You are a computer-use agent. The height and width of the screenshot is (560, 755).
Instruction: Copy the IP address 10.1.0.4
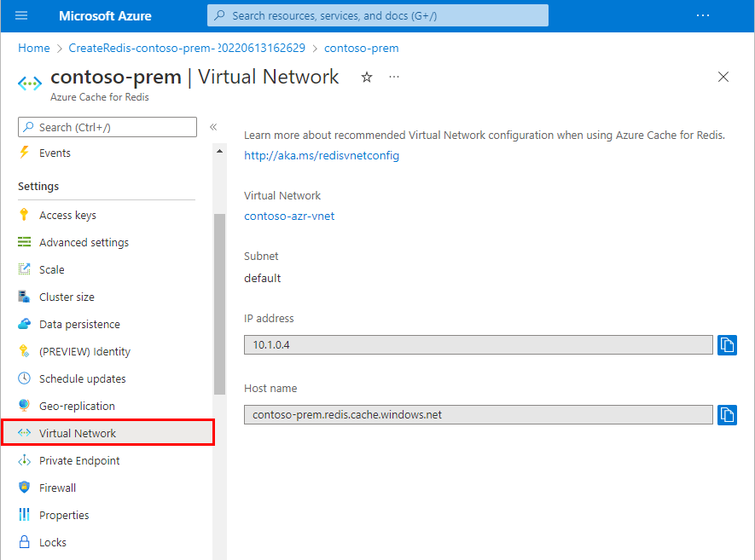727,344
